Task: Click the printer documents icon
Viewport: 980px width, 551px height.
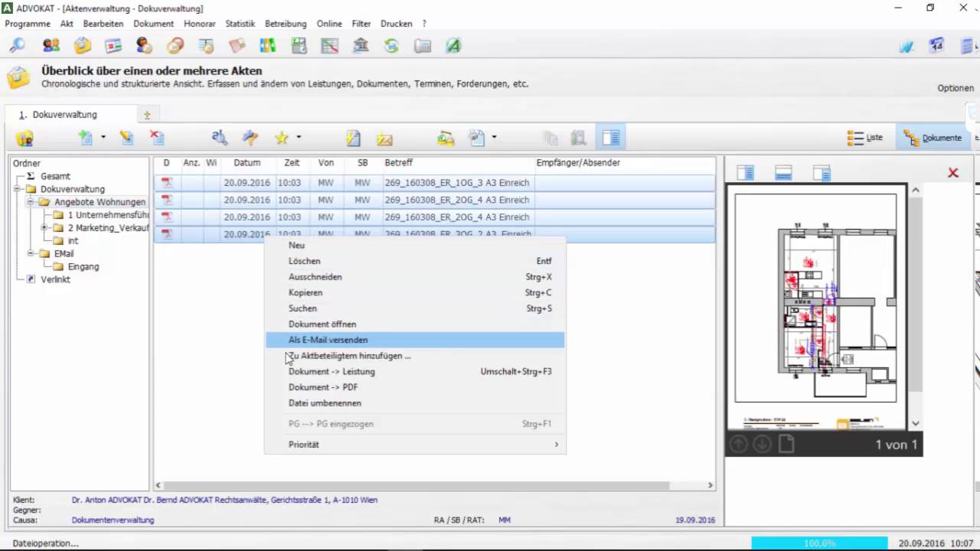Action: coord(476,138)
